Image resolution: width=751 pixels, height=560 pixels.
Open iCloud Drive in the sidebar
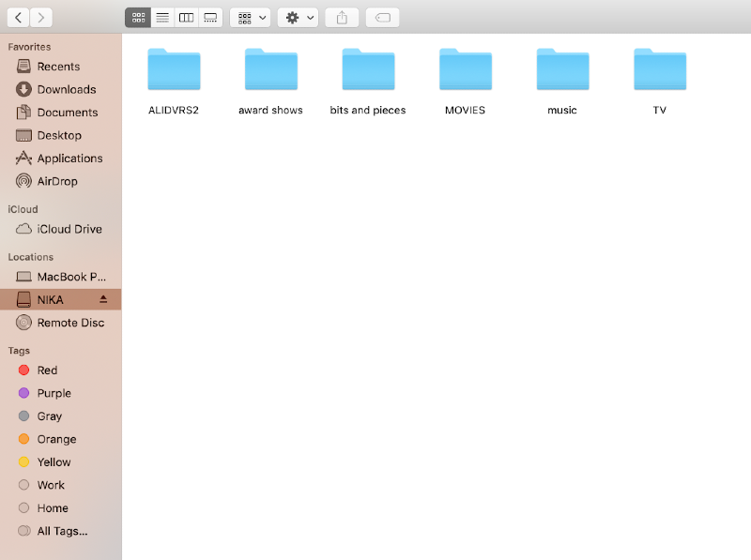(61, 229)
